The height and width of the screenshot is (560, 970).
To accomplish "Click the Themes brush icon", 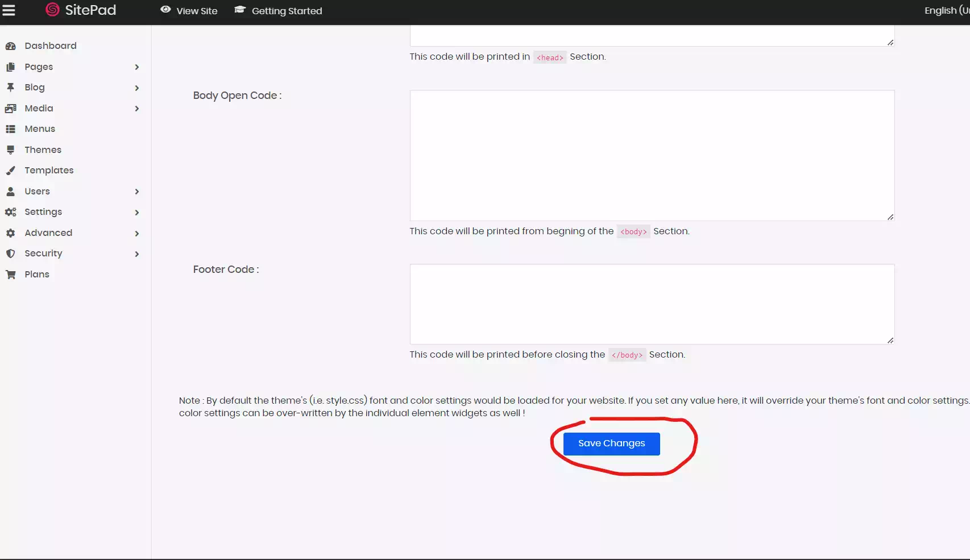I will 10,150.
